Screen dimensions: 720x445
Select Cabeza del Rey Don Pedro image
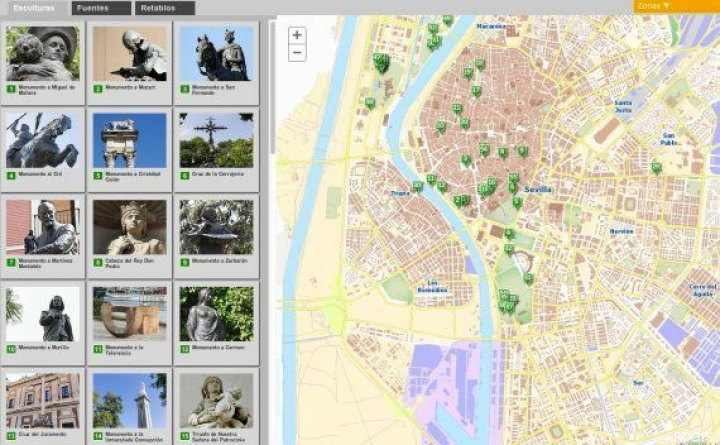coord(129,227)
